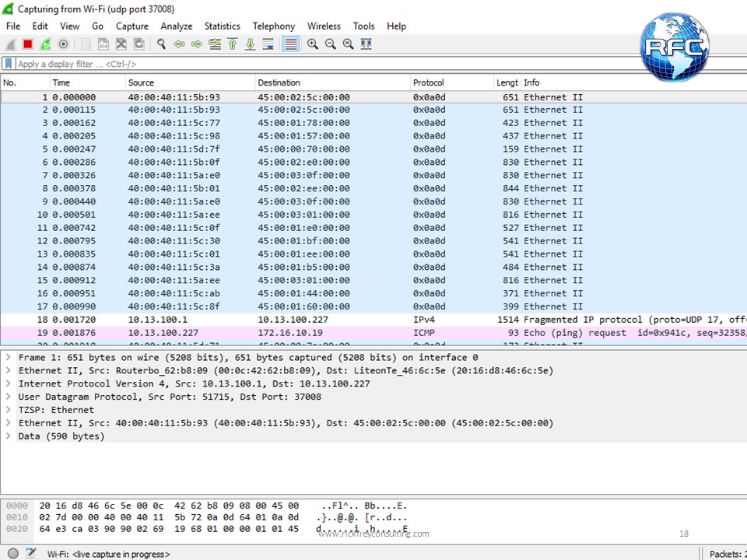Screen dimensions: 747x560
Task: Sort packets by the Time column
Action: coord(87,82)
